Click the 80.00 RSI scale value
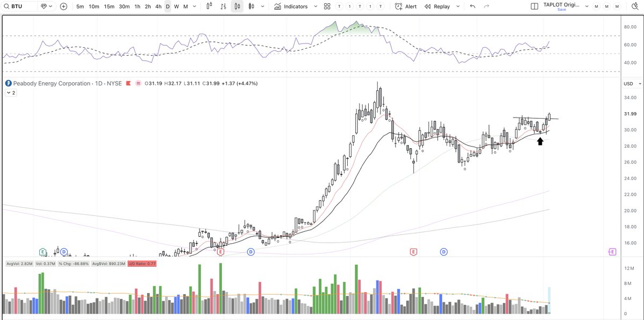This screenshot has width=644, height=320. point(629,27)
